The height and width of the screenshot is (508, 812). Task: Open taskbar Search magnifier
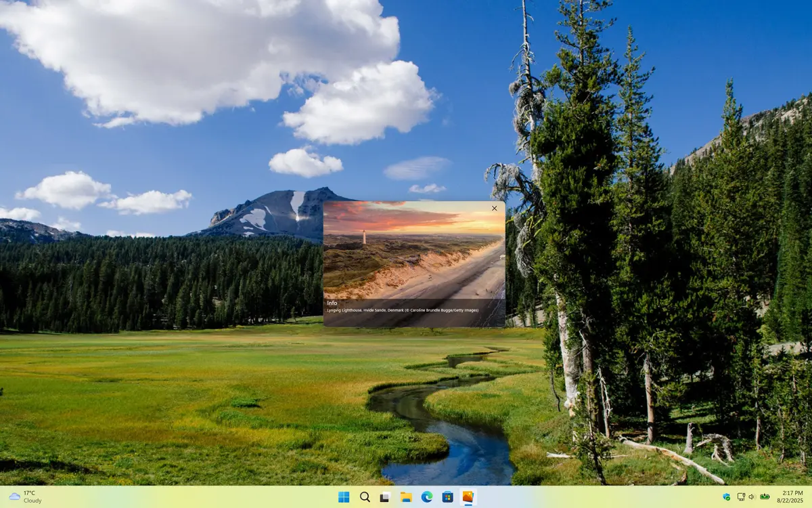tap(365, 497)
